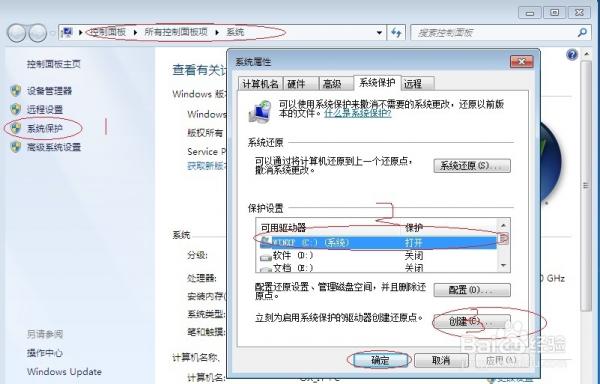This screenshot has height=384, width=600.
Task: Open the 计算机名 tab
Action: point(261,84)
